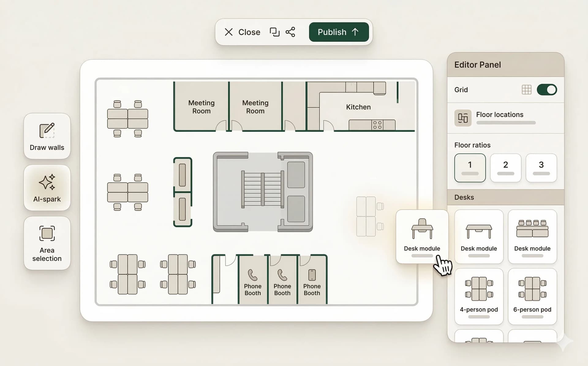Choose the Area selection tool
The width and height of the screenshot is (588, 366).
47,243
